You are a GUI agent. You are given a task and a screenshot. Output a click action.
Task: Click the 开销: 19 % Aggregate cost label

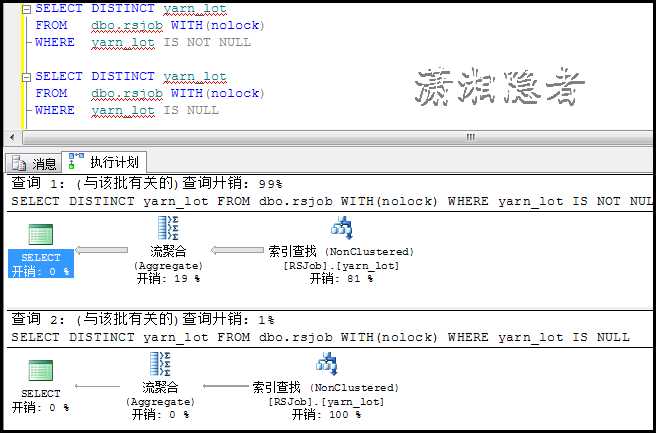168,279
